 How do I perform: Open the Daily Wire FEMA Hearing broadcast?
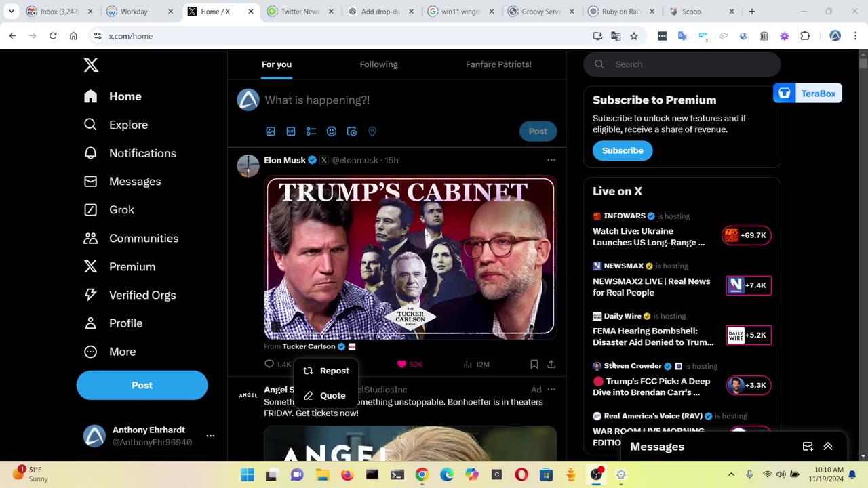653,337
